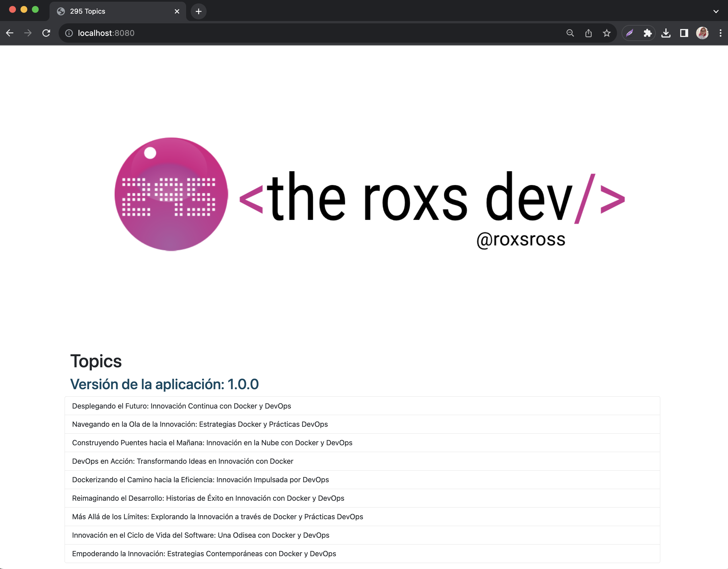The height and width of the screenshot is (569, 728).
Task: Click the macOS yellow minimize button
Action: pos(24,9)
